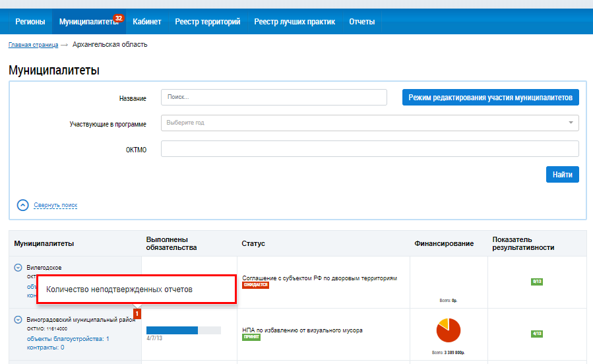The height and width of the screenshot is (364, 593).
Task: Click the green 0/13 performance badge
Action: coord(536,282)
